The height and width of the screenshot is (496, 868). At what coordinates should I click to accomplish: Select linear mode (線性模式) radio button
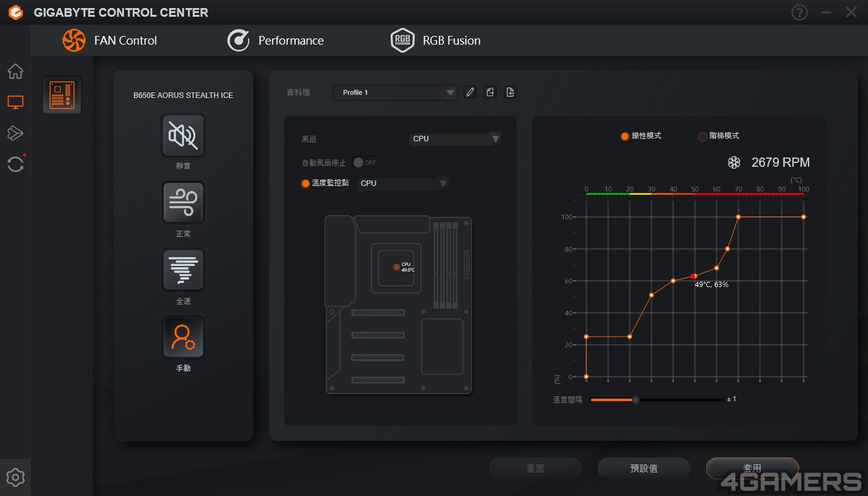coord(625,136)
